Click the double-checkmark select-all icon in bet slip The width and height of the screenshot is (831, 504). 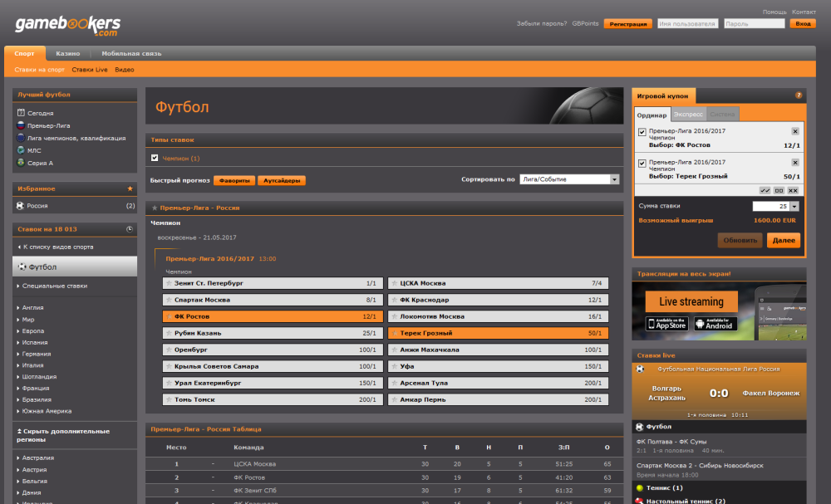[765, 191]
